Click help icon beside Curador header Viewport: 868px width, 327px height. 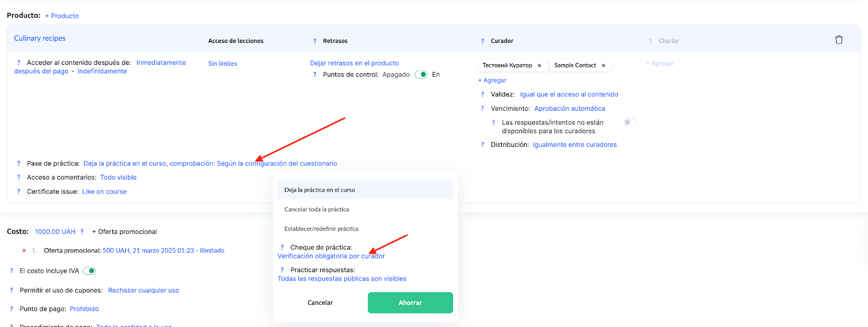[482, 41]
